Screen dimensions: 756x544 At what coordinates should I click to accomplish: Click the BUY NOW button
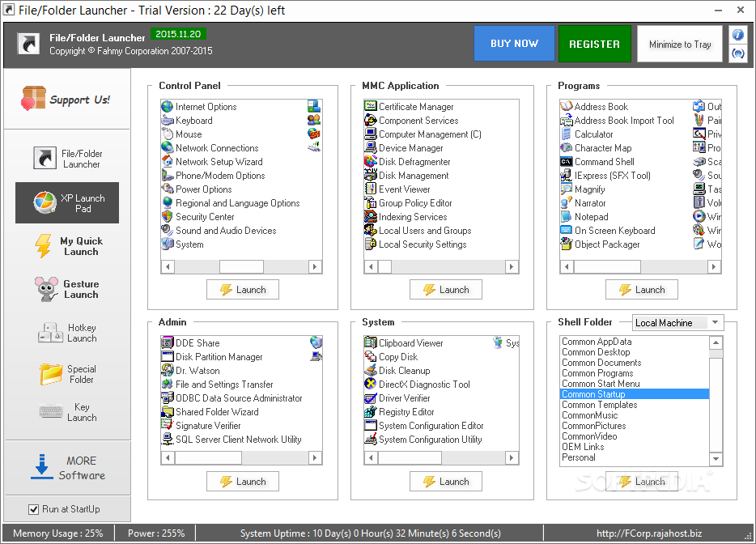point(514,44)
